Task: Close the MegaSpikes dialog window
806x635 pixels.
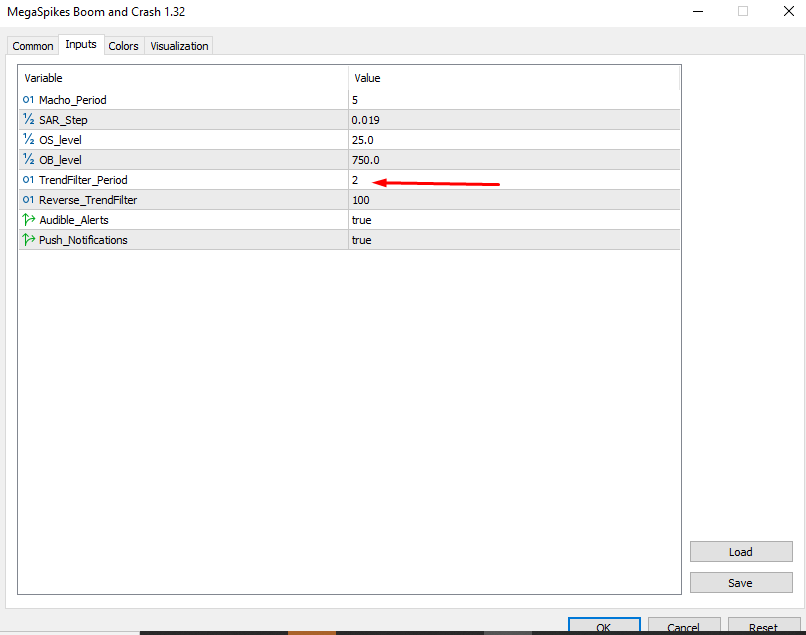Action: (789, 11)
